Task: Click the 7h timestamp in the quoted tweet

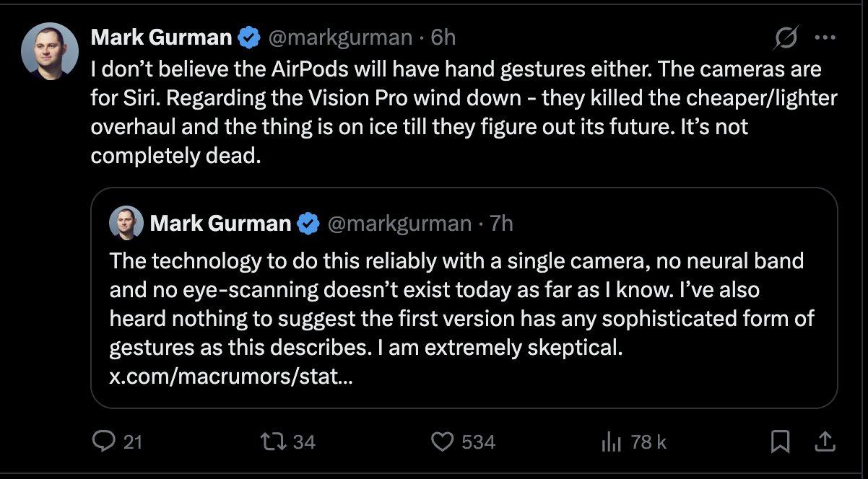Action: point(501,224)
